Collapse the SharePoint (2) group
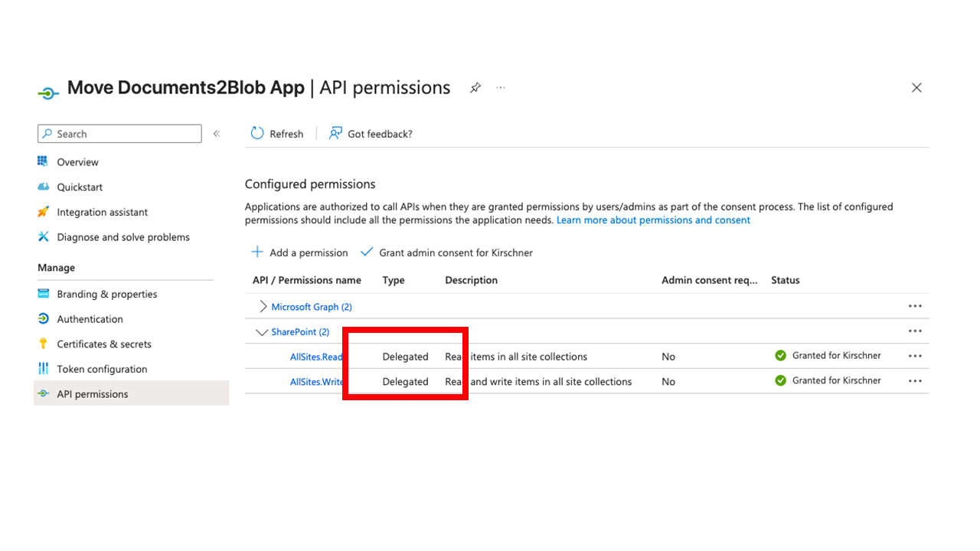The width and height of the screenshot is (980, 551). (262, 332)
